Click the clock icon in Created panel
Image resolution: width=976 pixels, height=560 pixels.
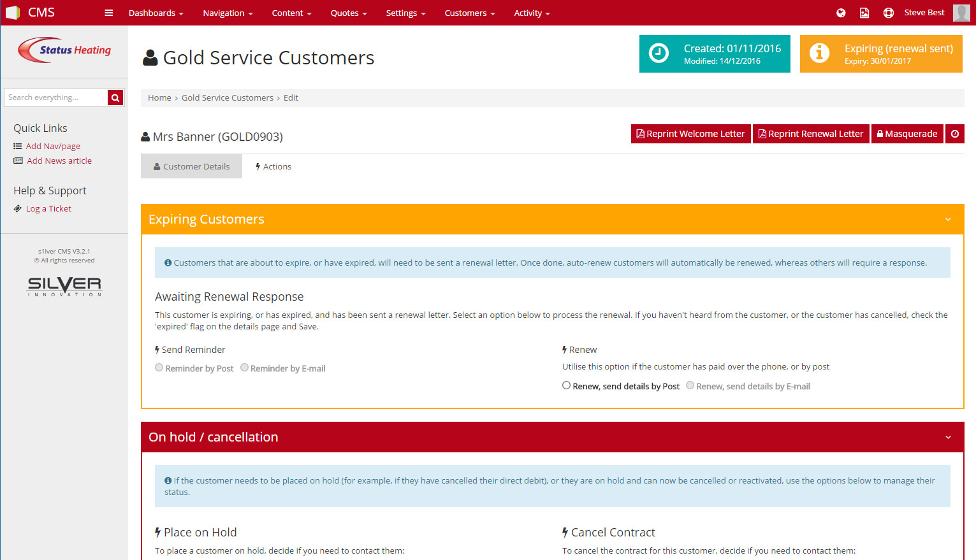659,54
